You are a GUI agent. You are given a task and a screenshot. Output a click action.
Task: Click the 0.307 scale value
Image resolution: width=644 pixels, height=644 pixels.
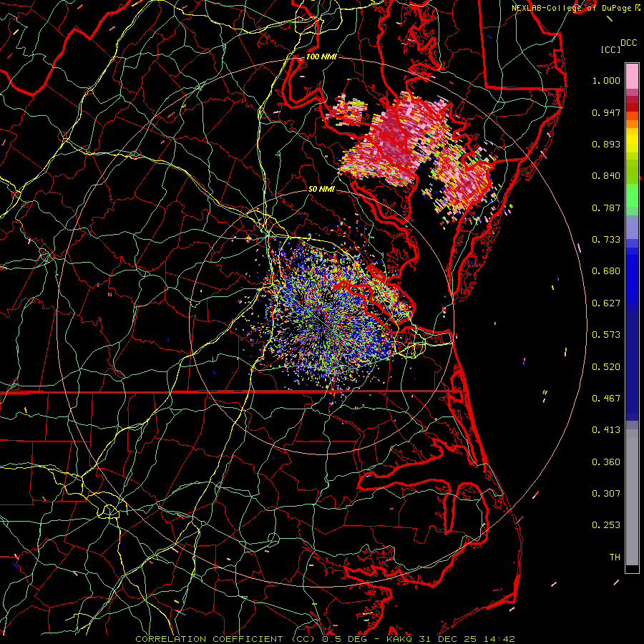coord(606,494)
